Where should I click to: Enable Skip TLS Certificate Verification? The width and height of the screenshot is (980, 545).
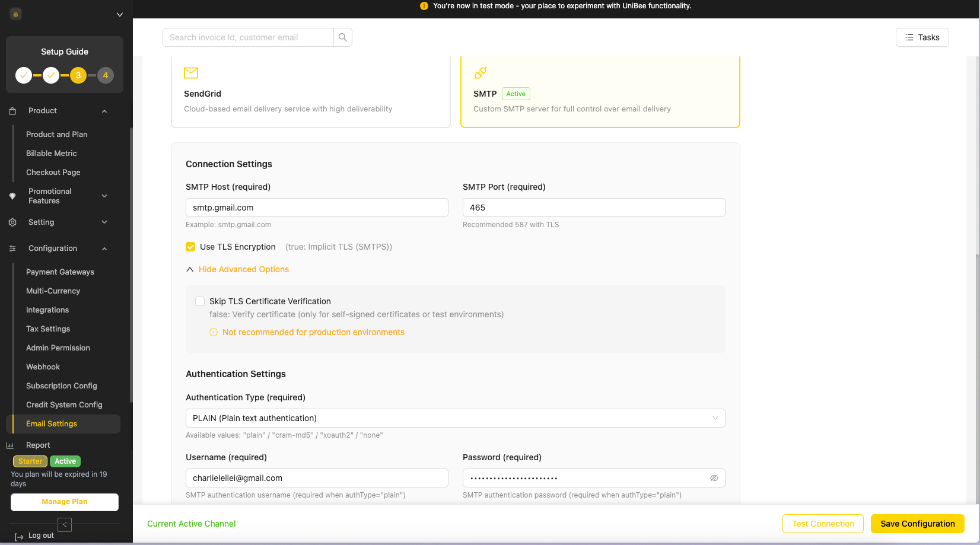(x=200, y=301)
